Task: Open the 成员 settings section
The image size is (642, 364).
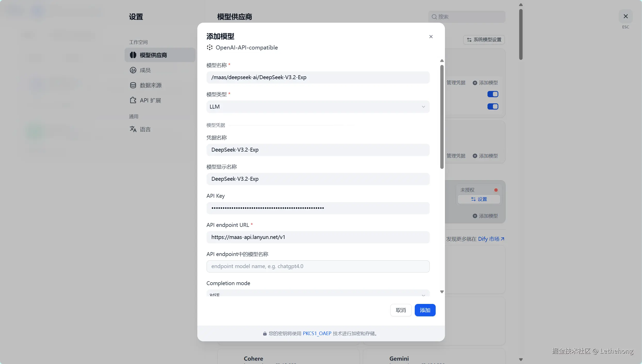Action: 145,70
